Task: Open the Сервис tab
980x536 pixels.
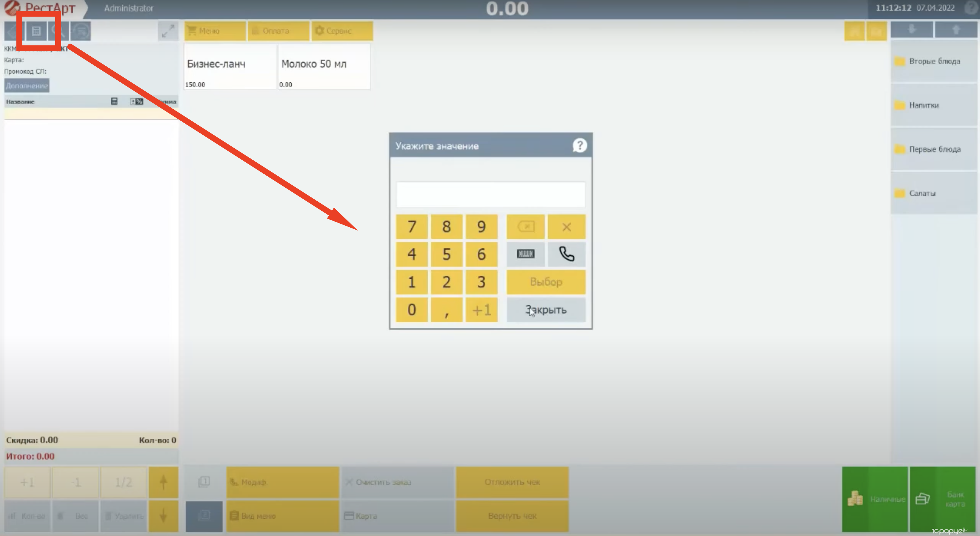Action: 342,31
